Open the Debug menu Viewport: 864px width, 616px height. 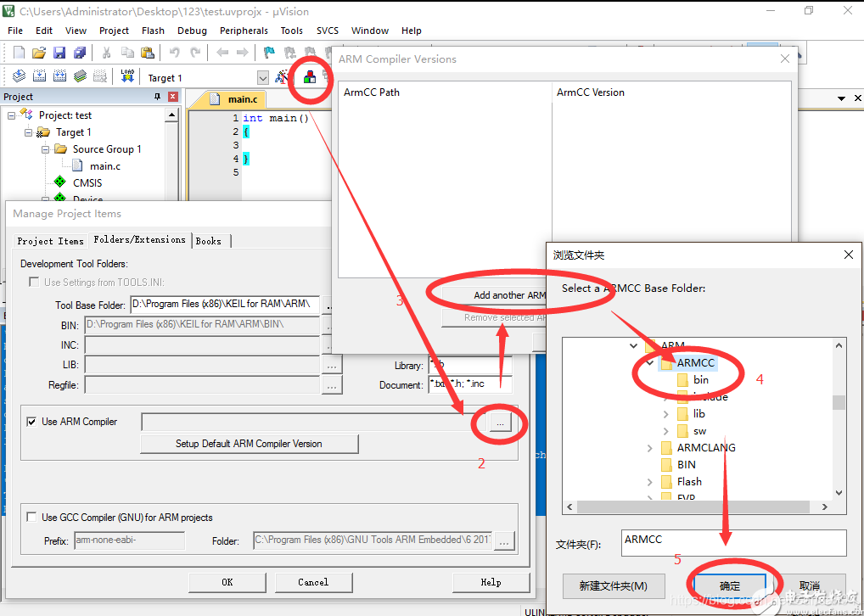[193, 31]
